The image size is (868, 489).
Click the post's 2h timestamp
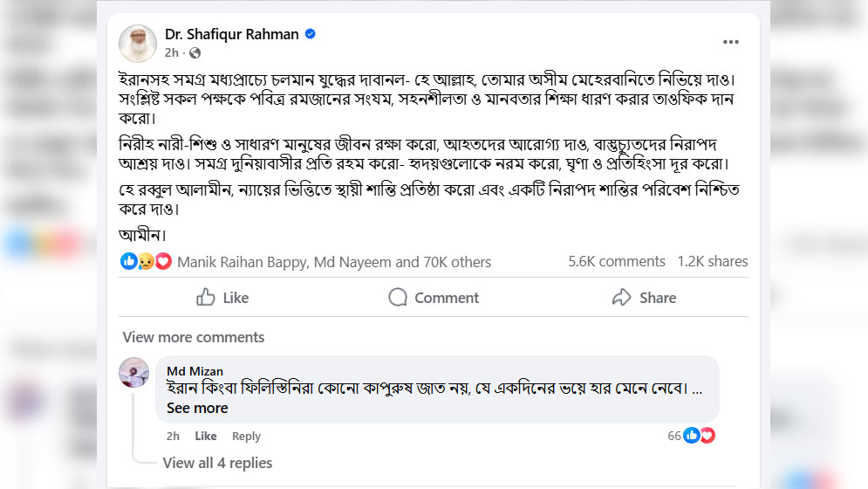(172, 52)
